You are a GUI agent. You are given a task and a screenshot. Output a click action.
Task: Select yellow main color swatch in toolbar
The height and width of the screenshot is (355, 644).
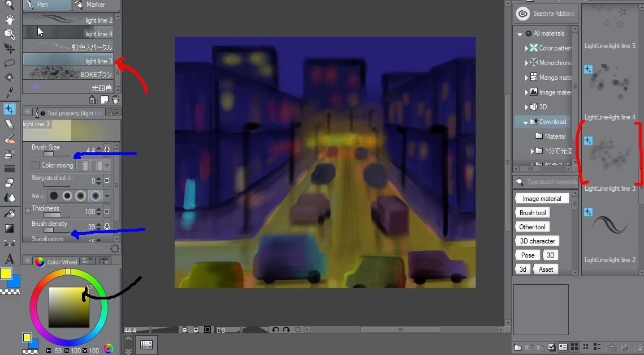point(5,273)
